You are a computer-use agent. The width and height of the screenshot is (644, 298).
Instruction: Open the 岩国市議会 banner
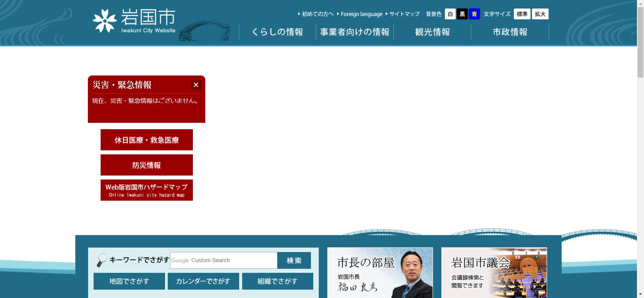[x=494, y=273]
